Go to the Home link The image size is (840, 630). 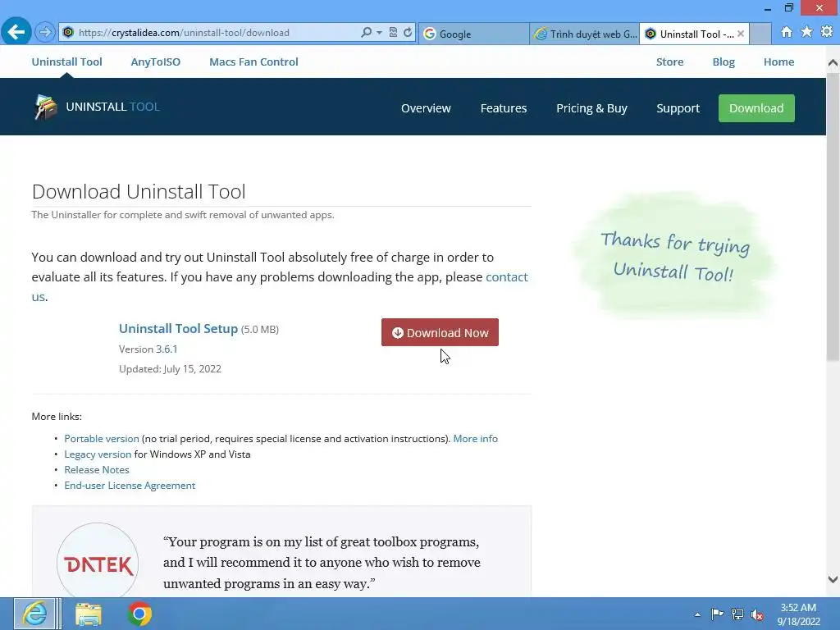[778, 62]
